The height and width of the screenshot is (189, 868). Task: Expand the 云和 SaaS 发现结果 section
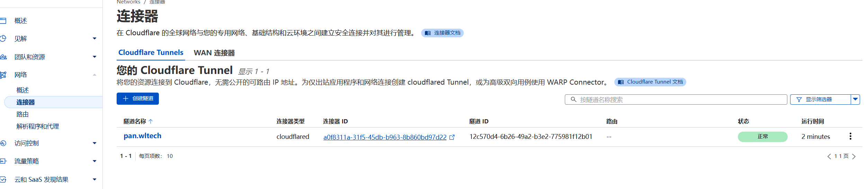[94, 179]
